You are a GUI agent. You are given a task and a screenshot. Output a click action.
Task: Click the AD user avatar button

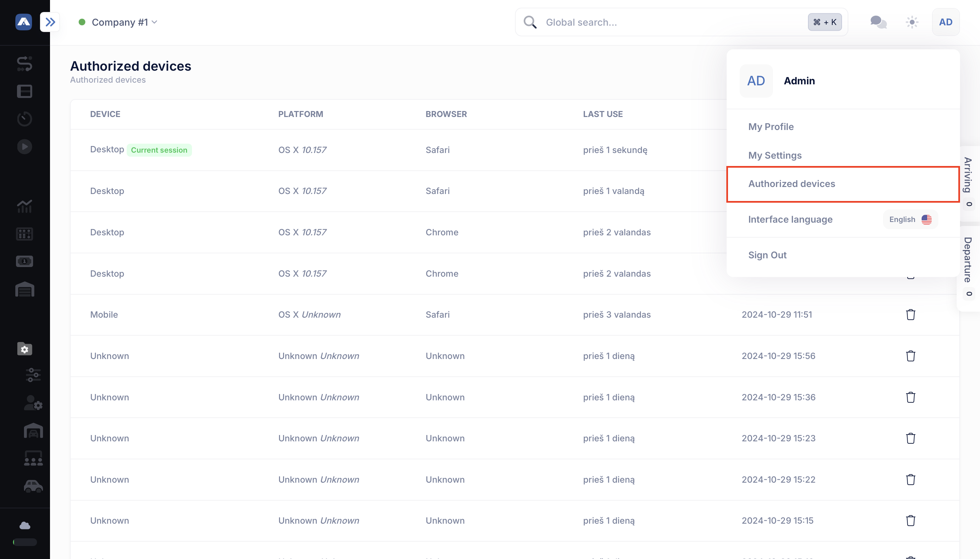click(x=945, y=22)
